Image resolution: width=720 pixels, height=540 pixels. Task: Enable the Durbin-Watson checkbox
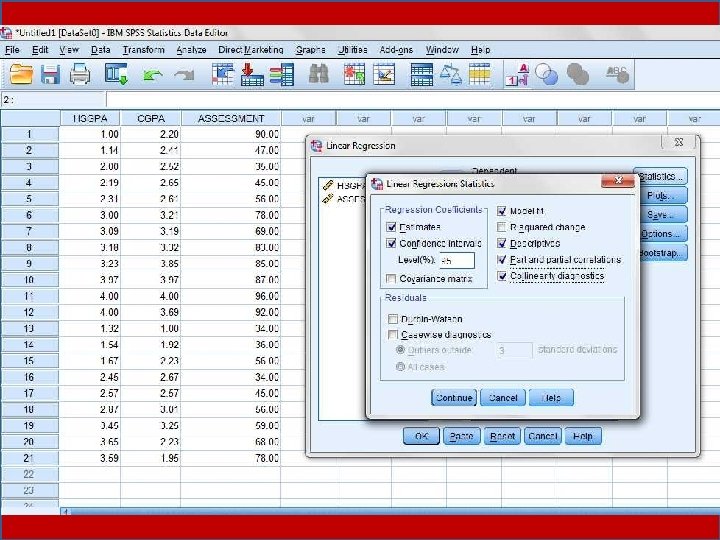tap(393, 319)
